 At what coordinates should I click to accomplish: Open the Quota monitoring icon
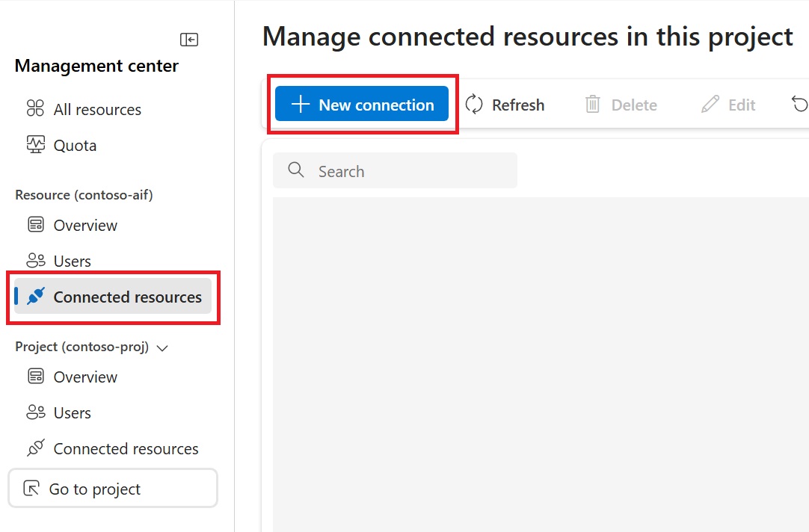[x=35, y=145]
